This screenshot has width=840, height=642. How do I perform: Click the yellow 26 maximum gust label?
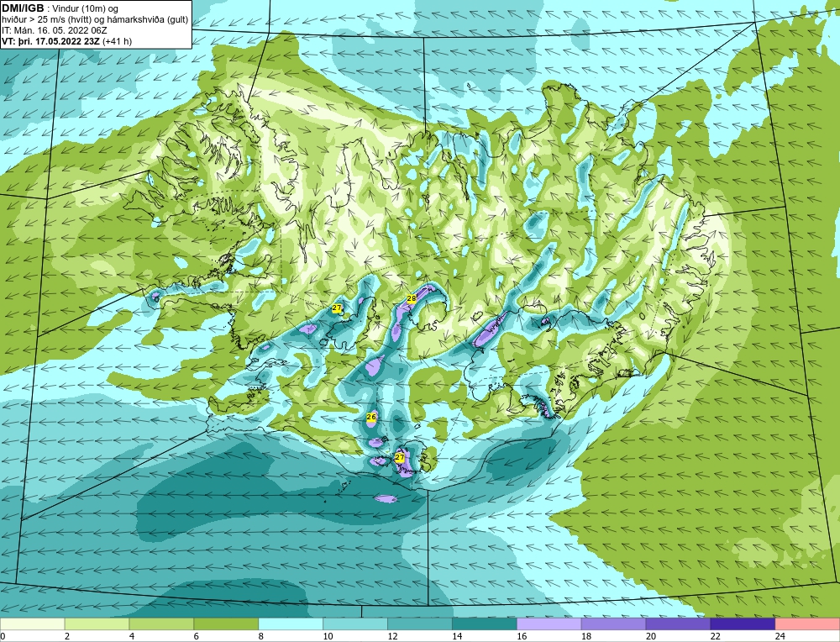371,417
